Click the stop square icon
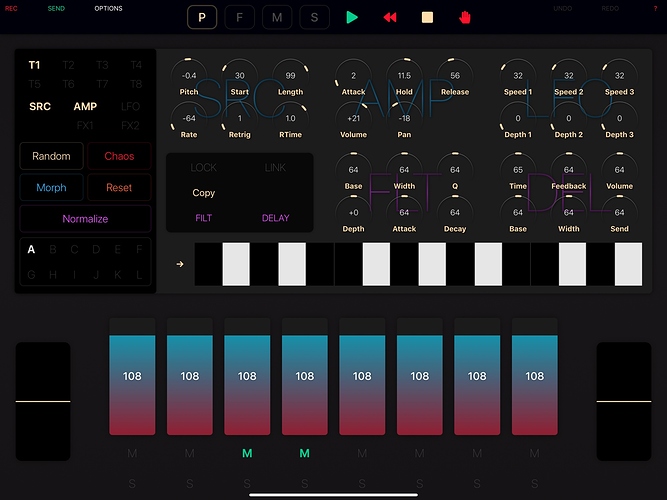667x500 pixels. pyautogui.click(x=427, y=17)
